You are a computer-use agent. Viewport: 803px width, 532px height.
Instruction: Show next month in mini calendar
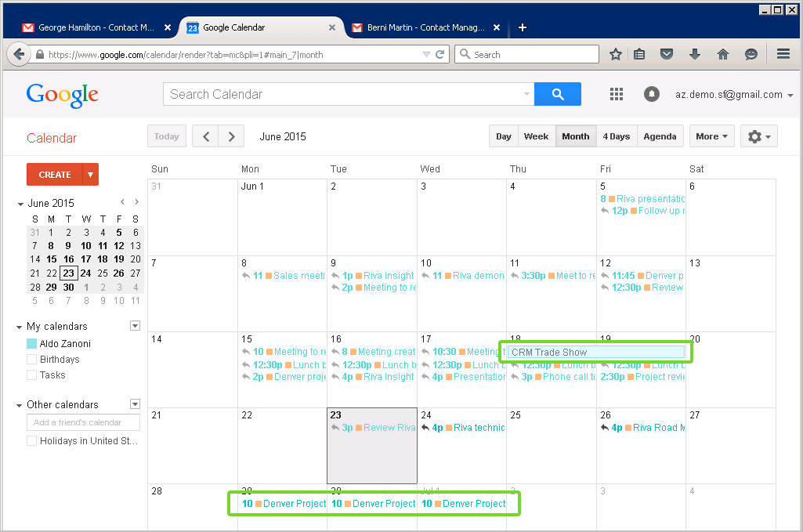[137, 201]
